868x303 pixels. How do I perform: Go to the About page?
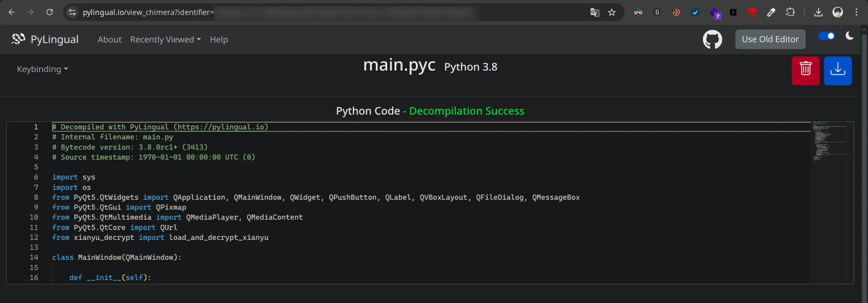tap(109, 40)
